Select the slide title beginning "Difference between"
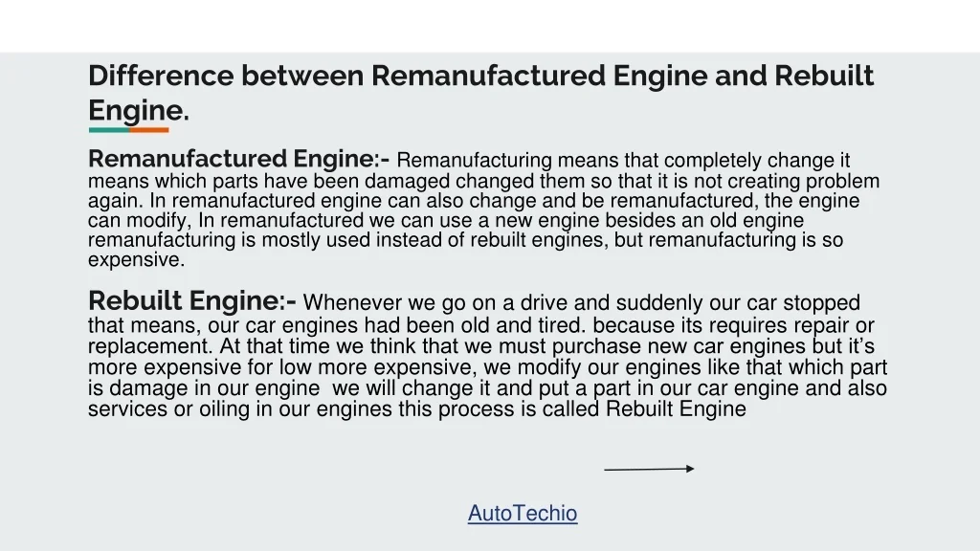The image size is (980, 551). tap(480, 77)
